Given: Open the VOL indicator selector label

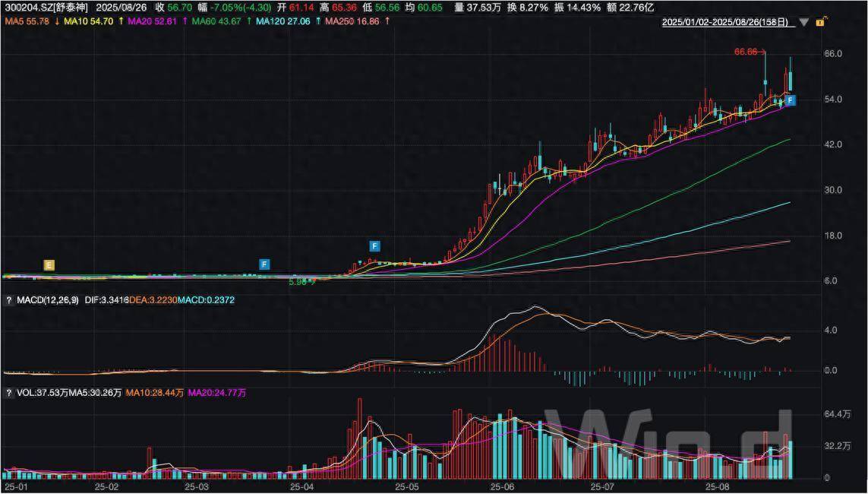Looking at the screenshot, I should point(27,393).
